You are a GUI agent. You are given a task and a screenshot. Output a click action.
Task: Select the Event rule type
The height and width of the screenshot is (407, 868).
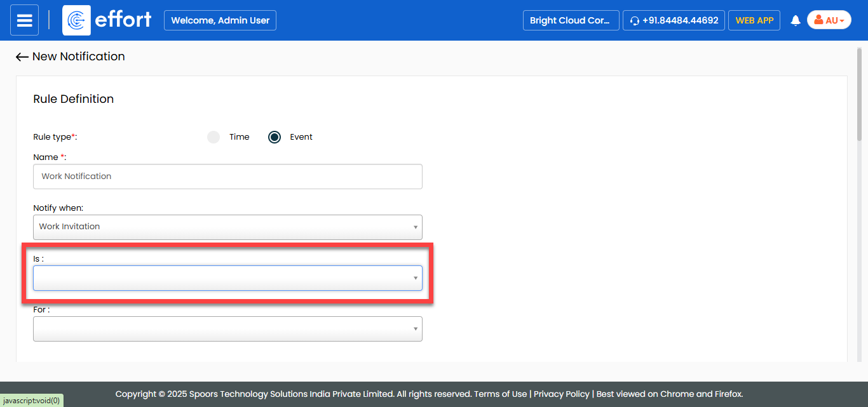[x=275, y=137]
